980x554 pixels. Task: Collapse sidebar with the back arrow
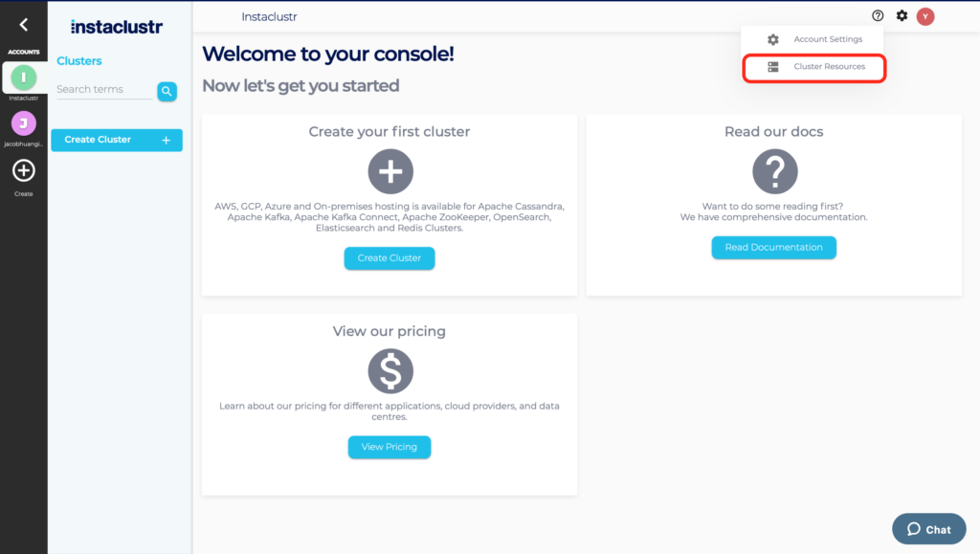[x=23, y=25]
